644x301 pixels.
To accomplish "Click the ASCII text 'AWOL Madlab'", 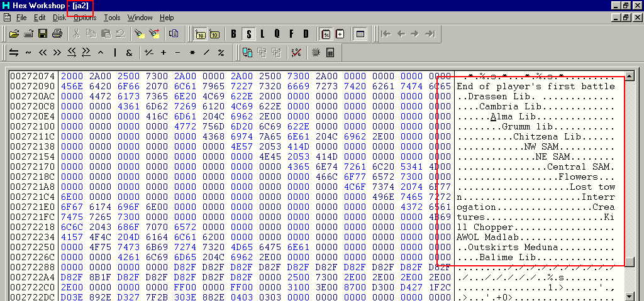I will tap(488, 237).
